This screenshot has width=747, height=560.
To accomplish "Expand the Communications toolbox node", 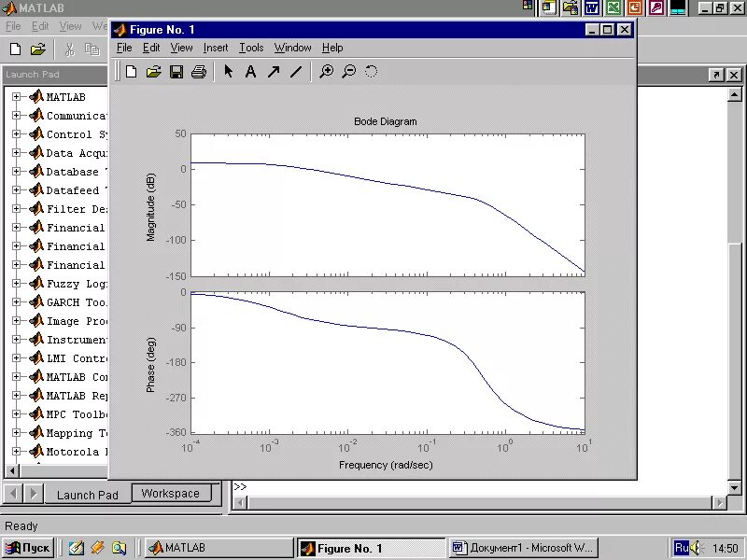I will 16,115.
